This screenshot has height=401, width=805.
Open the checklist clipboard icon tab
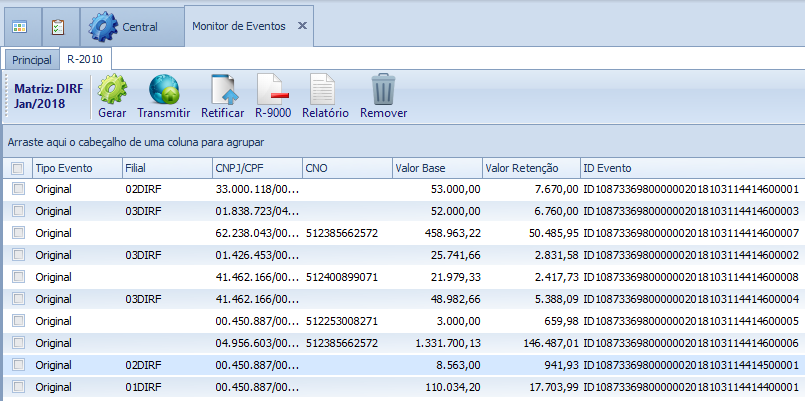point(58,27)
